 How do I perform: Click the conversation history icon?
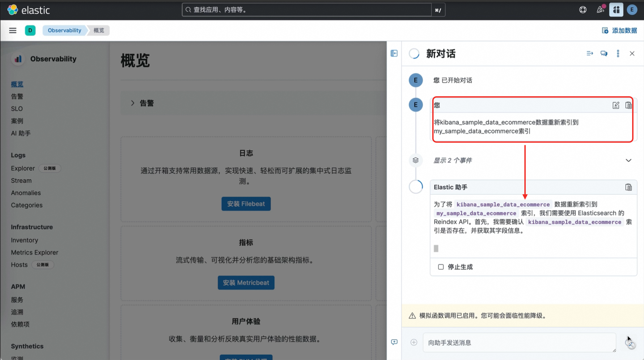tap(604, 53)
